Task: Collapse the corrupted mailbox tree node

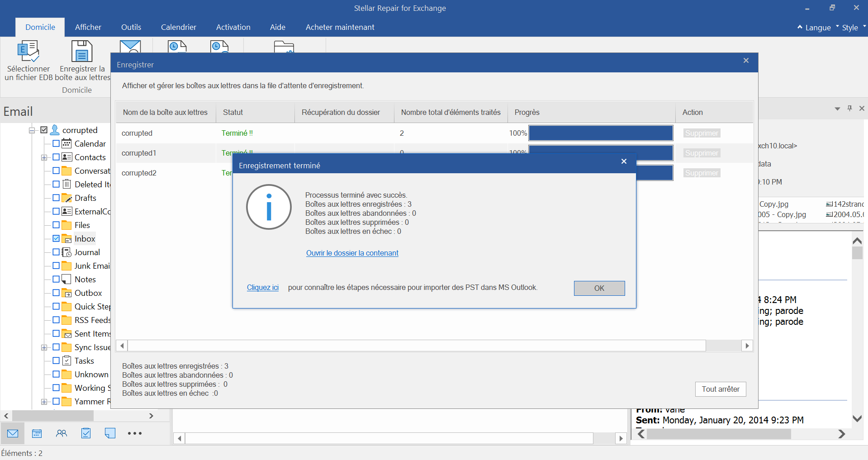Action: pyautogui.click(x=32, y=130)
